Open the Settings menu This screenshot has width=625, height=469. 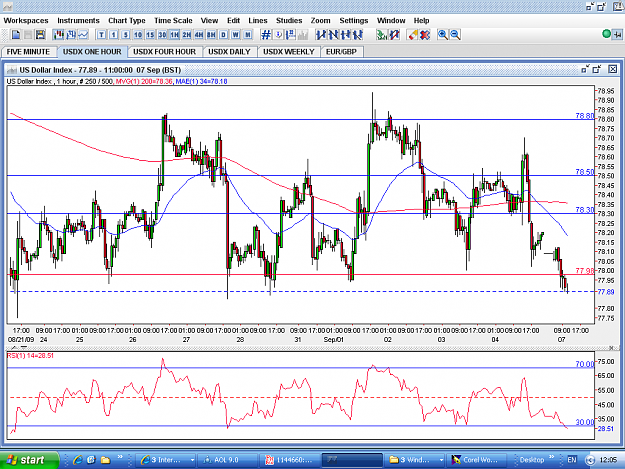click(354, 20)
